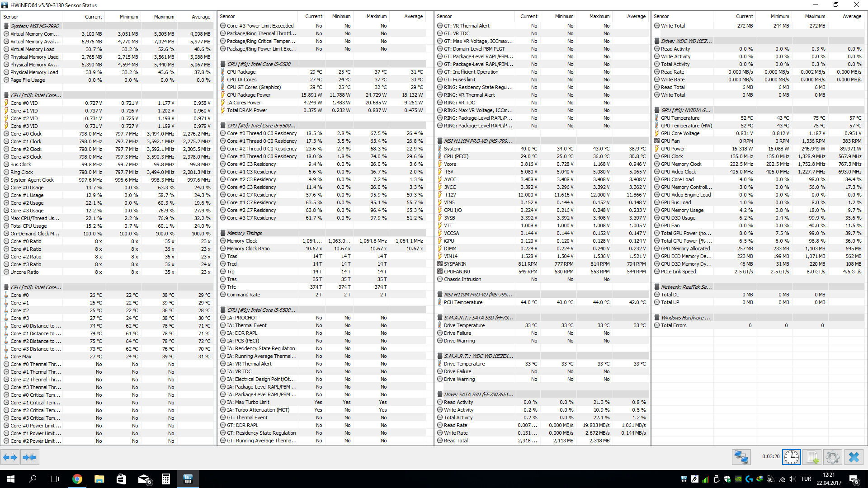
Task: Select the 'SYSFANIN' fan speed row
Action: pyautogui.click(x=542, y=264)
